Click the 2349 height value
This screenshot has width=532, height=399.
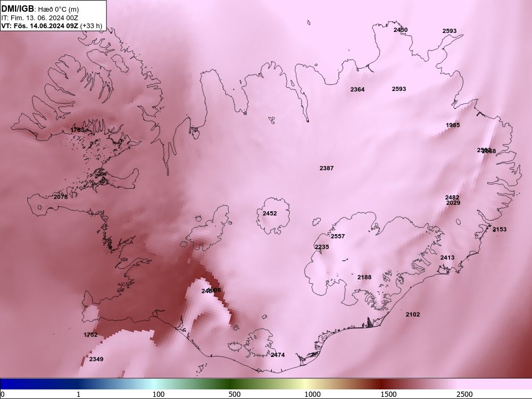(x=96, y=359)
